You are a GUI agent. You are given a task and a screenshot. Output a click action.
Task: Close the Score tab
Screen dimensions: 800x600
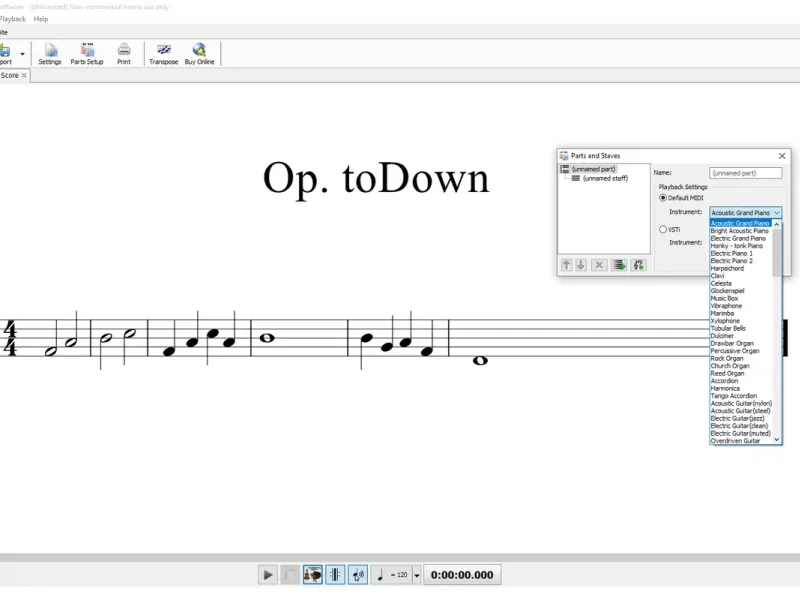point(24,76)
